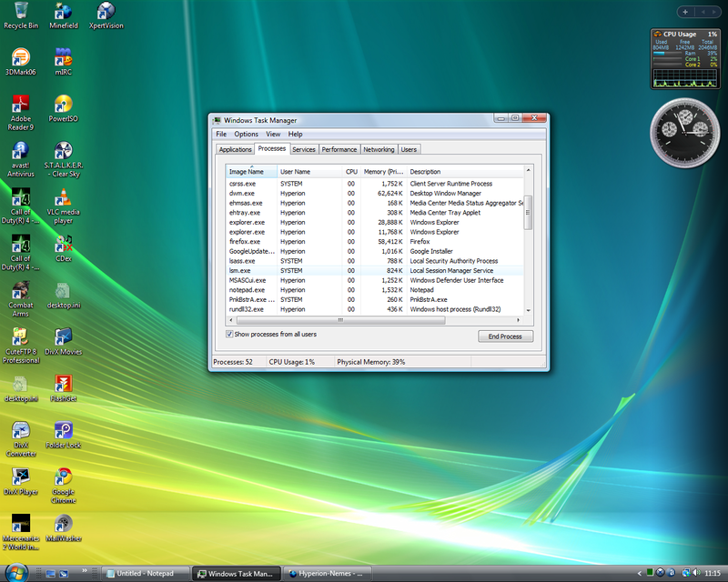This screenshot has height=582, width=728.
Task: Click the sidebar add gadget plus button
Action: tap(685, 12)
